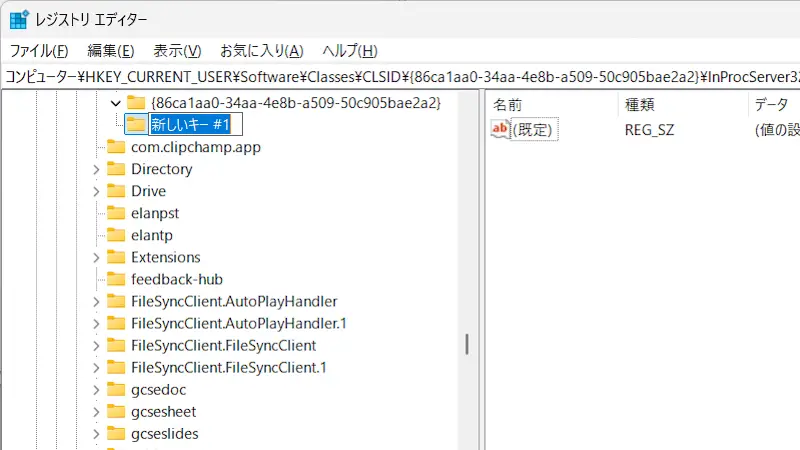
Task: Collapse the {86ca1aa0-34aa-4e8b-a509-50c905bae2a2} key
Action: pos(115,103)
